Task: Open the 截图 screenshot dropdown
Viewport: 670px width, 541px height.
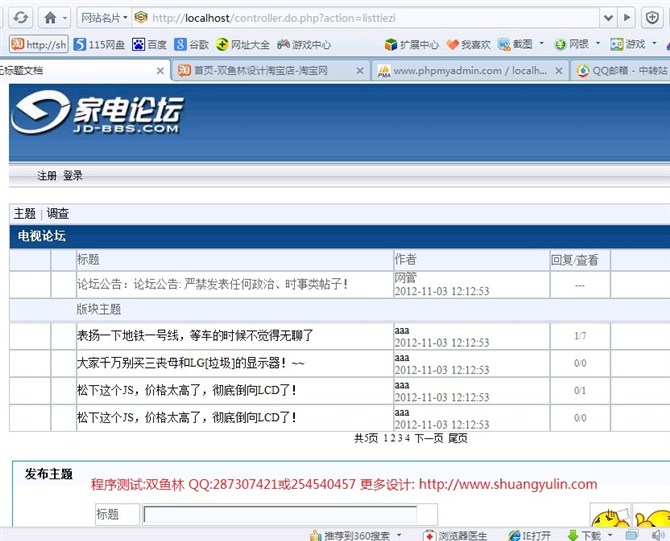Action: pos(542,44)
